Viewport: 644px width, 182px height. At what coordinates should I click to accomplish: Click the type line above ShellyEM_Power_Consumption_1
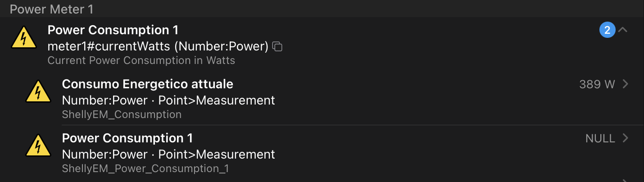[168, 154]
